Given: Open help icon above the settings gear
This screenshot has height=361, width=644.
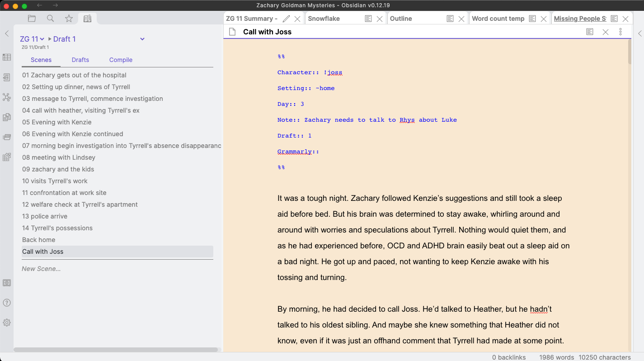Looking at the screenshot, I should [x=7, y=303].
